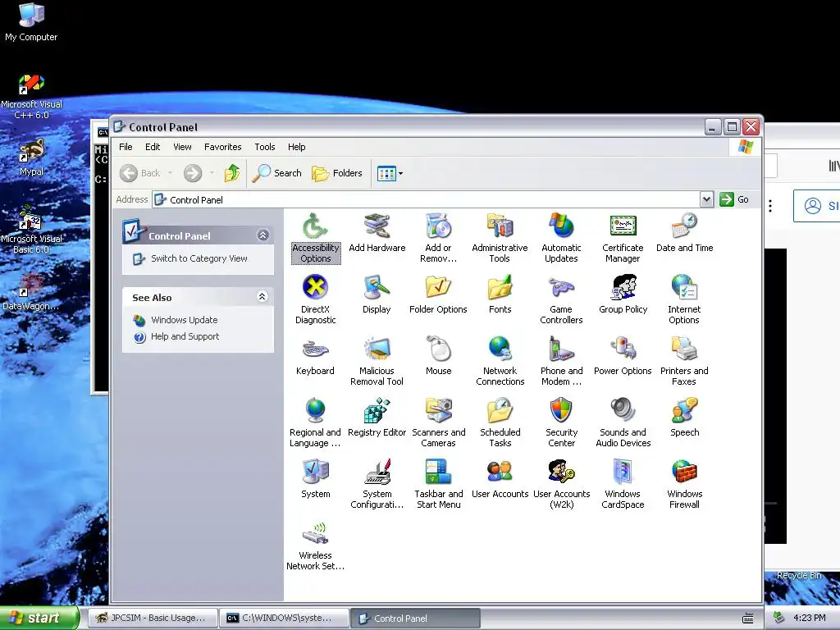Toggle the Folders toolbar button
This screenshot has height=630, width=840.
[337, 173]
